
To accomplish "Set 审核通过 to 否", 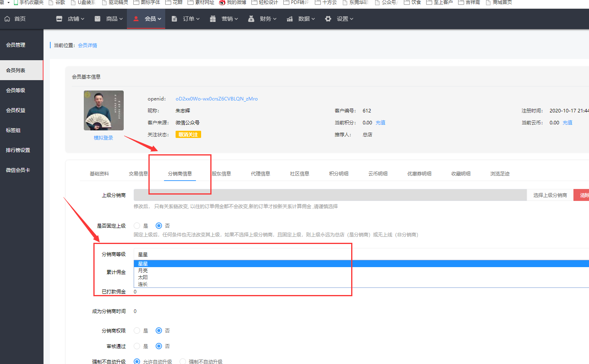I will click(x=159, y=346).
